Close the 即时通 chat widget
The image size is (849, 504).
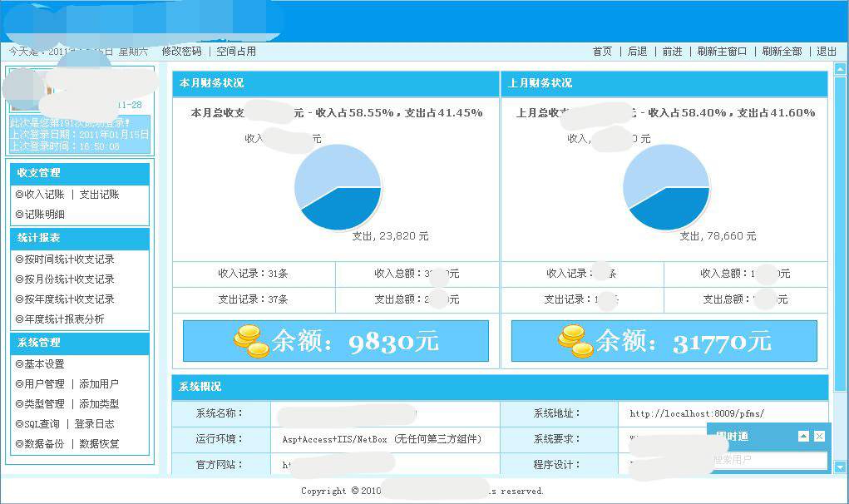819,436
